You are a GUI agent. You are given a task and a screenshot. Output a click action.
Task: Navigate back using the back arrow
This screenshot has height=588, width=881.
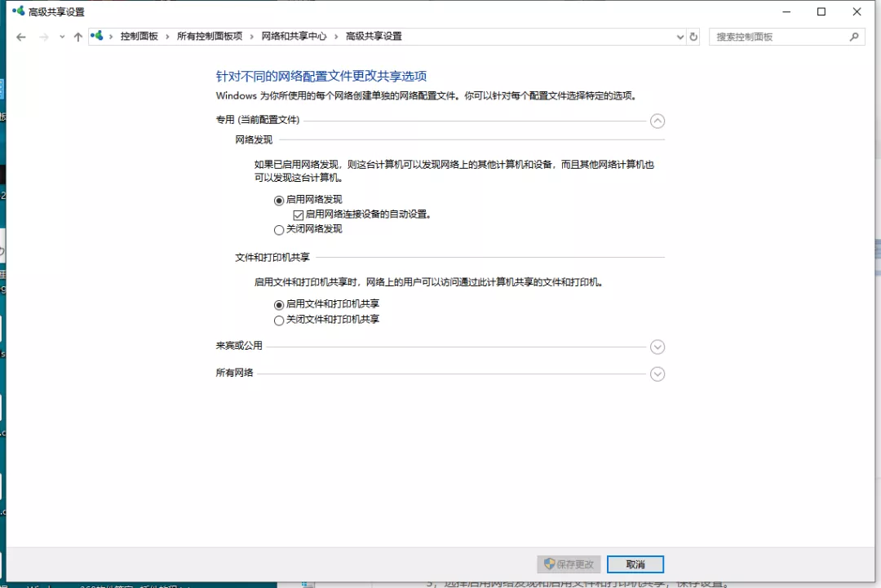[21, 37]
